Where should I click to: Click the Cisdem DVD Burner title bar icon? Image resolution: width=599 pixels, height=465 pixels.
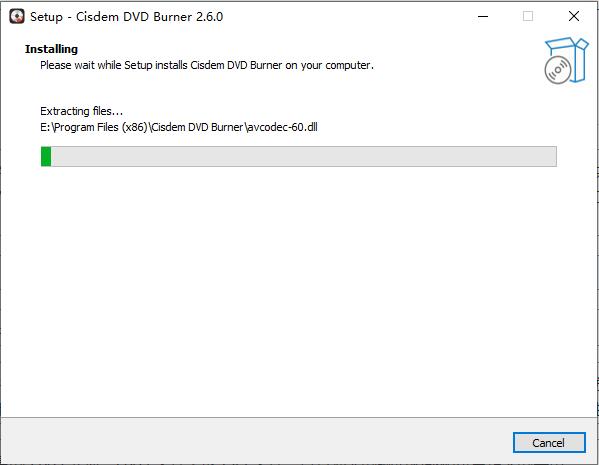point(17,16)
